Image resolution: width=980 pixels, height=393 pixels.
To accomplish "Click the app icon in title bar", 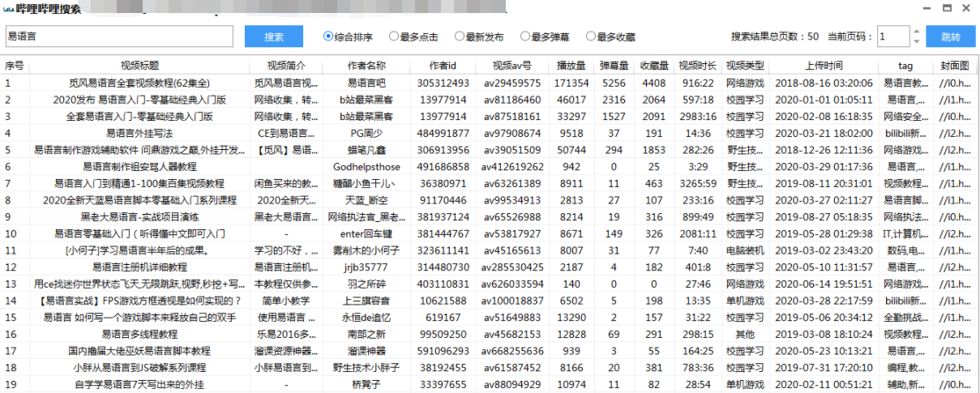I will 9,9.
